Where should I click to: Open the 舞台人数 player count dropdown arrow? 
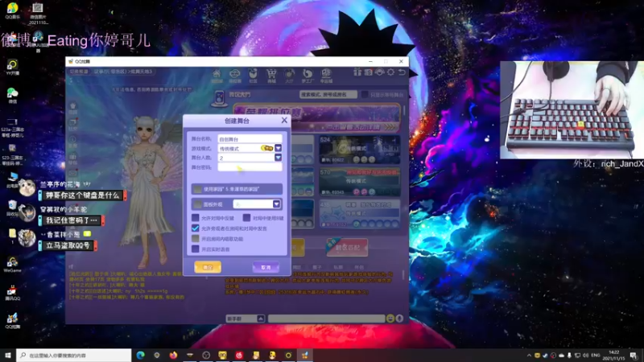click(x=278, y=158)
